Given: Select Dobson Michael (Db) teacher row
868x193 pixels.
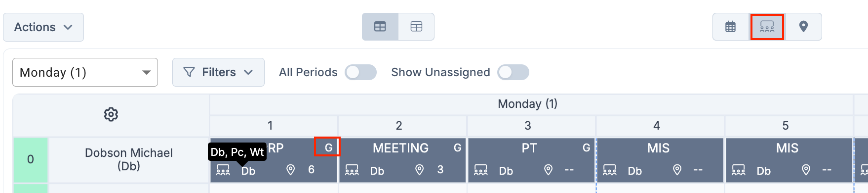Looking at the screenshot, I should tap(129, 159).
